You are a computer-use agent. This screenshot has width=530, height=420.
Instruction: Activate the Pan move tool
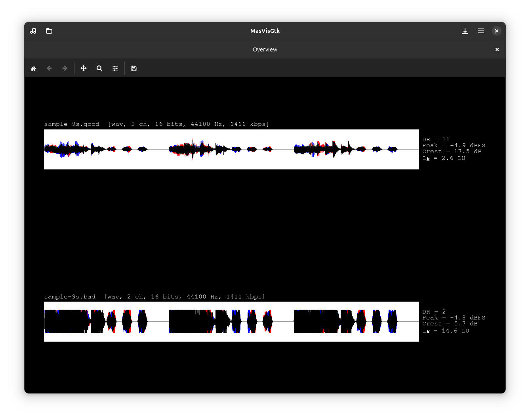tap(84, 68)
